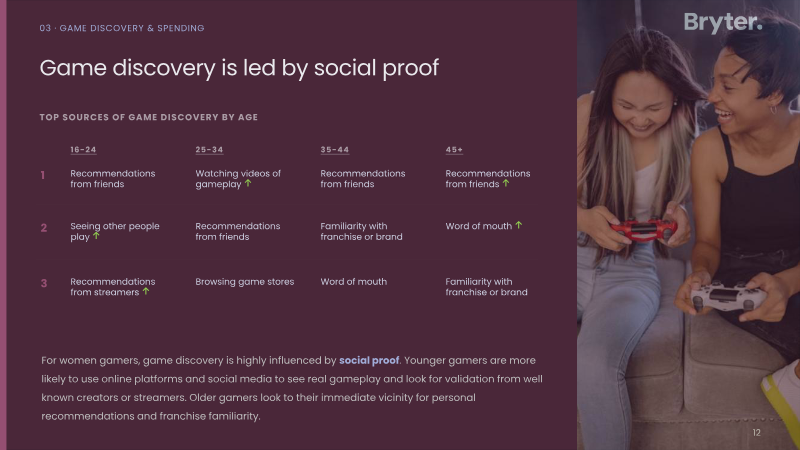Click the white game controller in the photo
The width and height of the screenshot is (800, 450).
pos(728,296)
